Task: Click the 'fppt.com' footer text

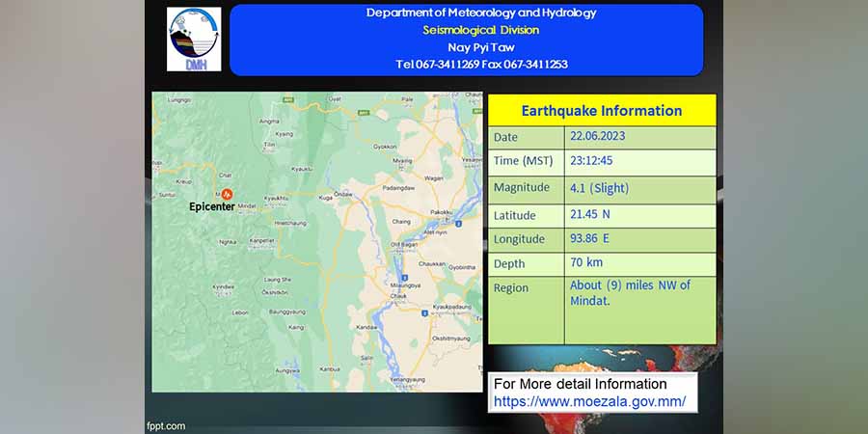Action: [166, 426]
